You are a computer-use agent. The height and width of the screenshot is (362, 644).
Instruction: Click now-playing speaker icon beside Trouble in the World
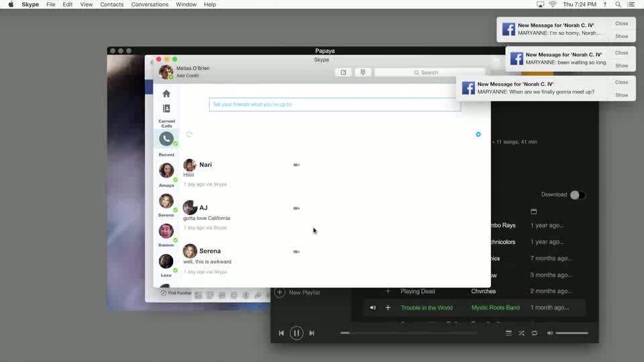(372, 308)
